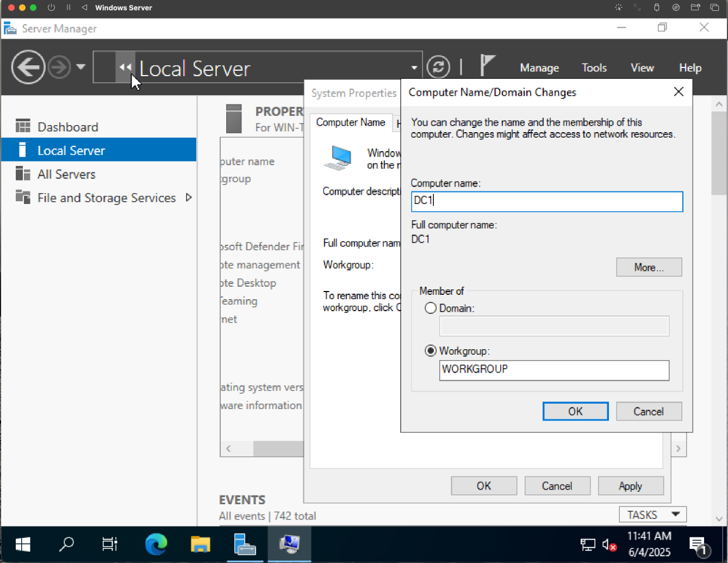The height and width of the screenshot is (563, 728).
Task: Click the double-chevron breadcrumb icon before Local Server
Action: [x=125, y=67]
